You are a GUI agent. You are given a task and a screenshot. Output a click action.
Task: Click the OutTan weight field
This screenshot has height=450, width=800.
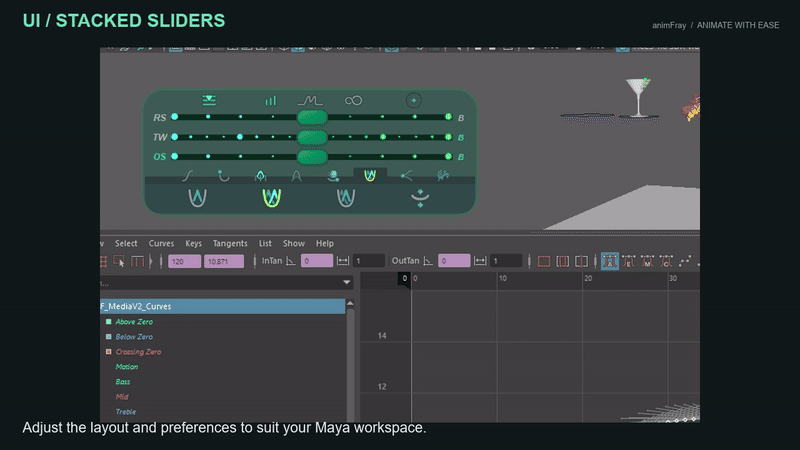point(506,261)
